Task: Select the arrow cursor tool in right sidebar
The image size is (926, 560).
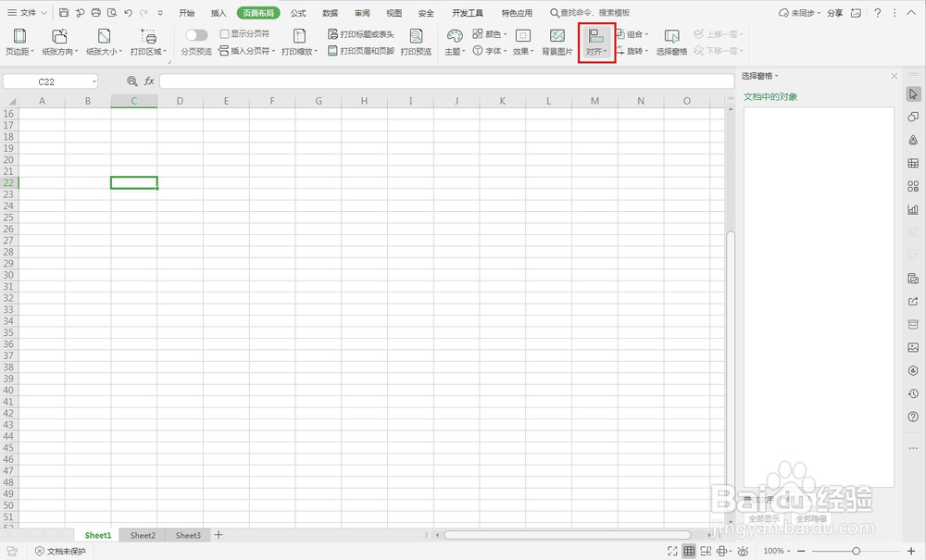Action: (913, 94)
